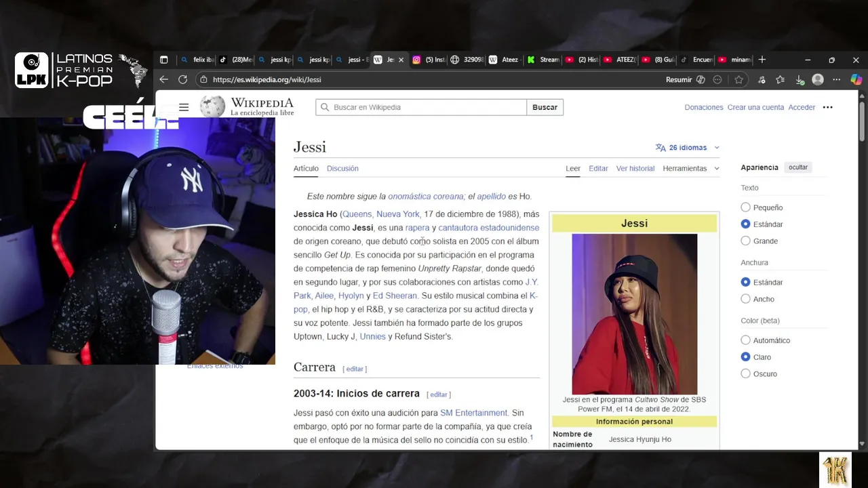Viewport: 868px width, 488px height.
Task: Follow the Queens link
Action: click(357, 214)
